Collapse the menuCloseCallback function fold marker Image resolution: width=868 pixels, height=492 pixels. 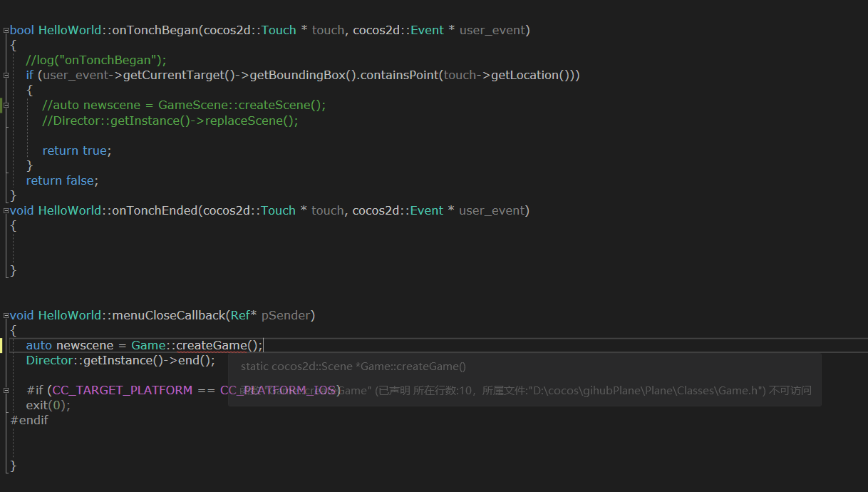point(6,316)
